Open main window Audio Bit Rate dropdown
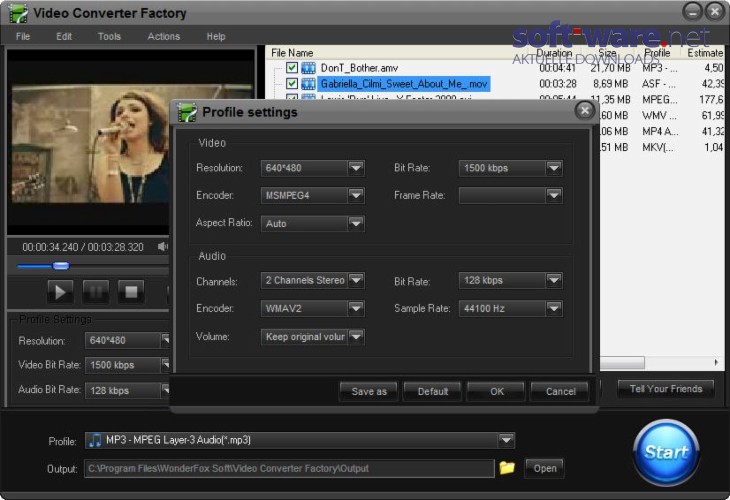Image resolution: width=730 pixels, height=500 pixels. pos(165,390)
